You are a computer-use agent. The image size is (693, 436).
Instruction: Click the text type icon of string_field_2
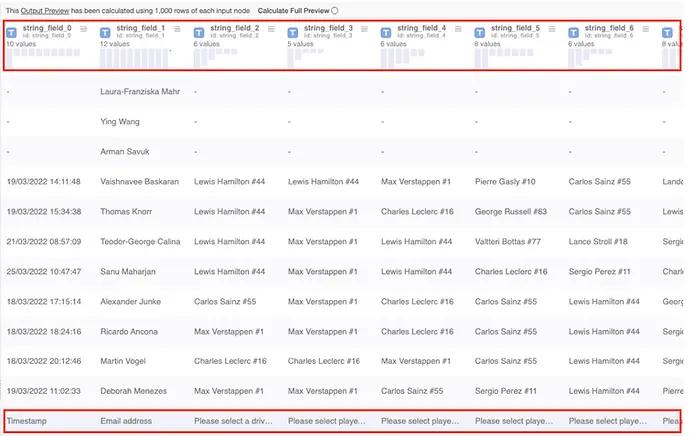(199, 33)
